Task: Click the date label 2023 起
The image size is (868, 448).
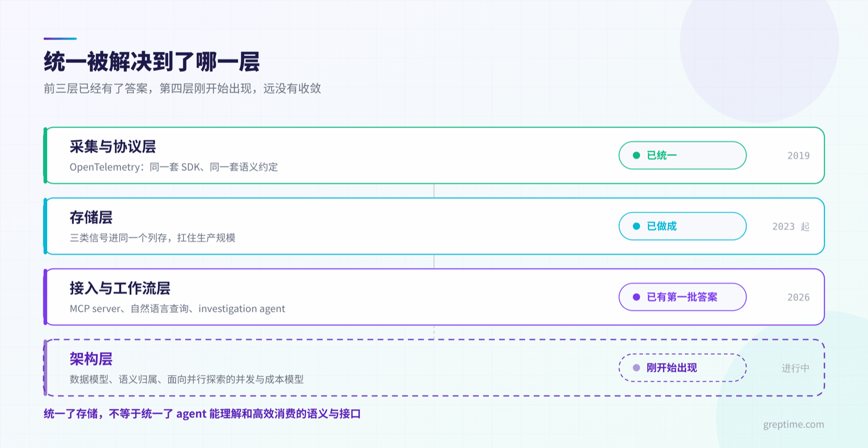Action: [791, 227]
